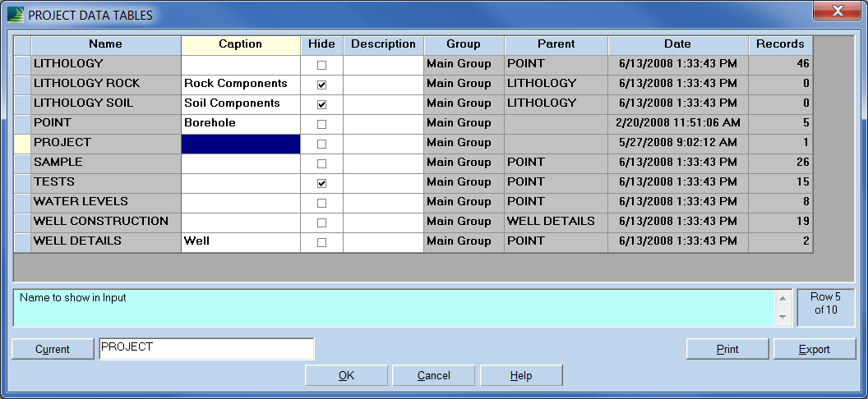Click the application icon in title bar
Screen dimensions: 868x399
click(16, 15)
